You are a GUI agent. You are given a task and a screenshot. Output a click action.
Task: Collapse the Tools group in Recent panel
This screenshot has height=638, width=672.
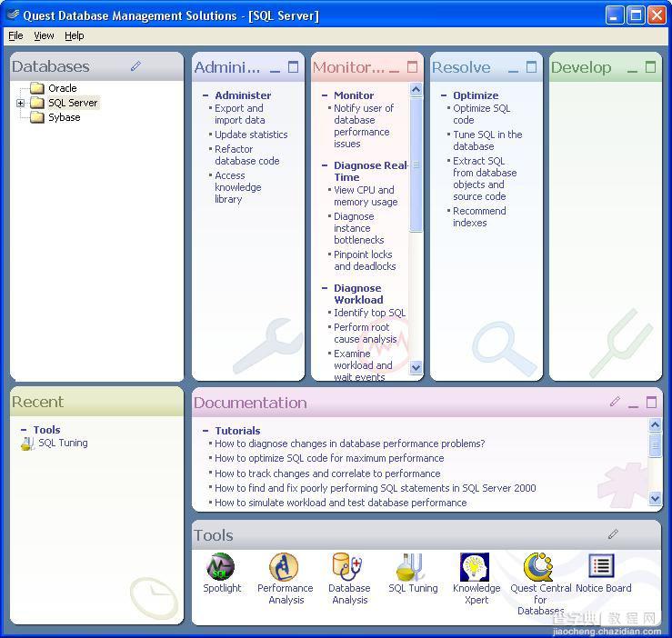point(24,430)
